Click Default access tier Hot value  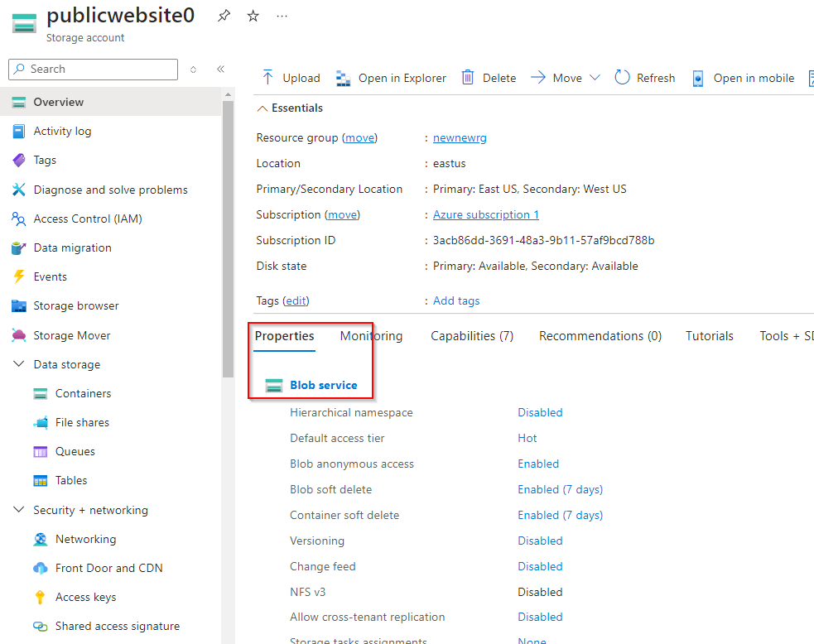coord(527,438)
